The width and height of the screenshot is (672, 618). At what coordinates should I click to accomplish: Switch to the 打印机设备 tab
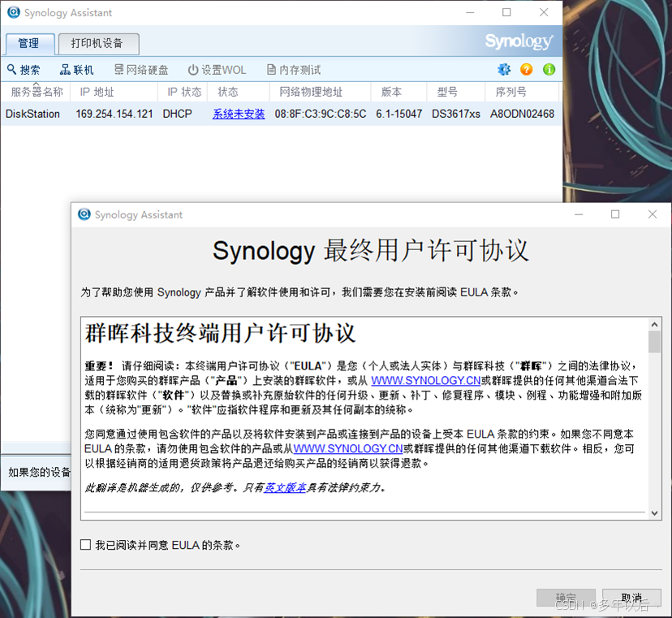(98, 43)
